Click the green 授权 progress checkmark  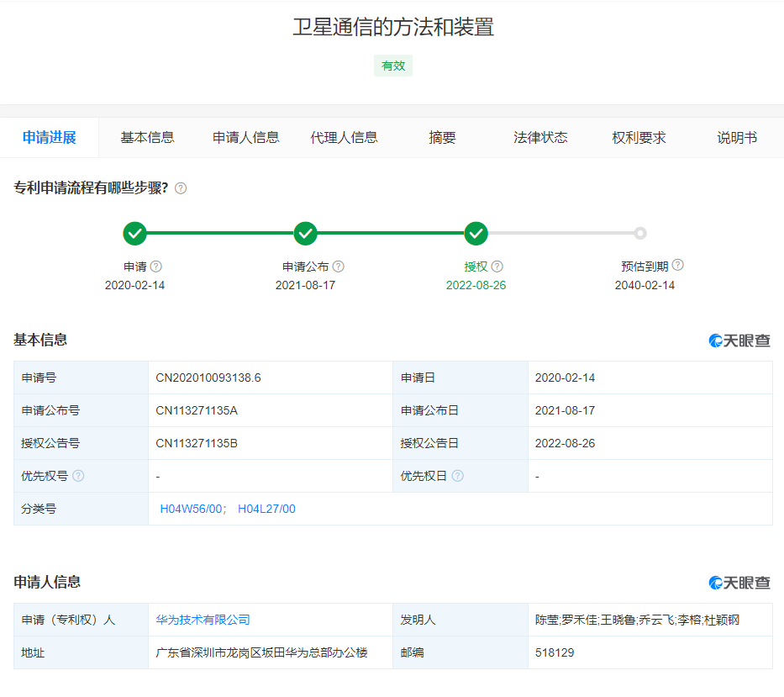[476, 233]
